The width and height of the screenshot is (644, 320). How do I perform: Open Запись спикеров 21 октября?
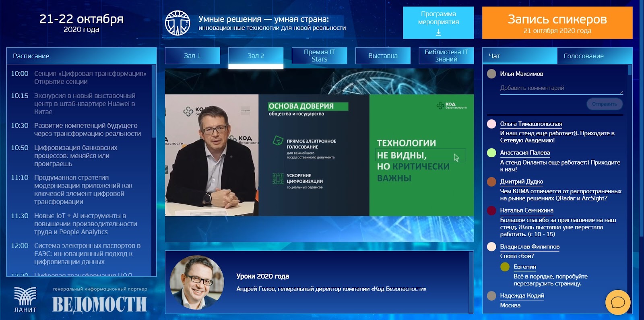click(x=557, y=23)
